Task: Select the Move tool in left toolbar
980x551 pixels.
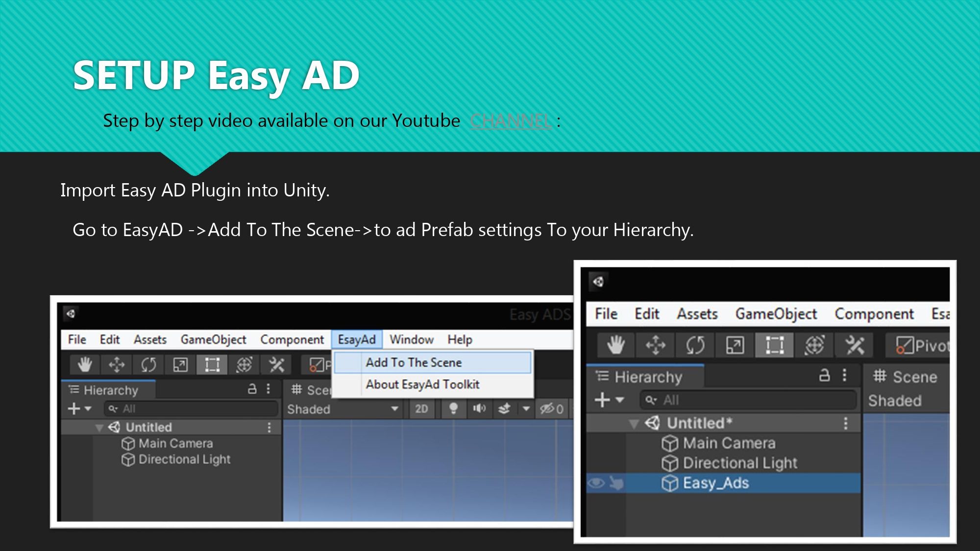Action: 117,365
